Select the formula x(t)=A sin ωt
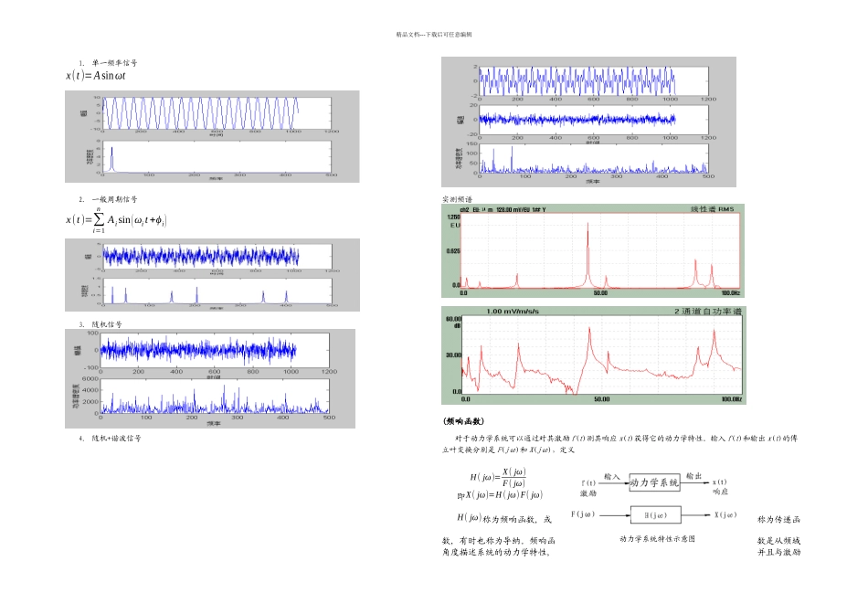The height and width of the screenshot is (614, 868). [96, 75]
